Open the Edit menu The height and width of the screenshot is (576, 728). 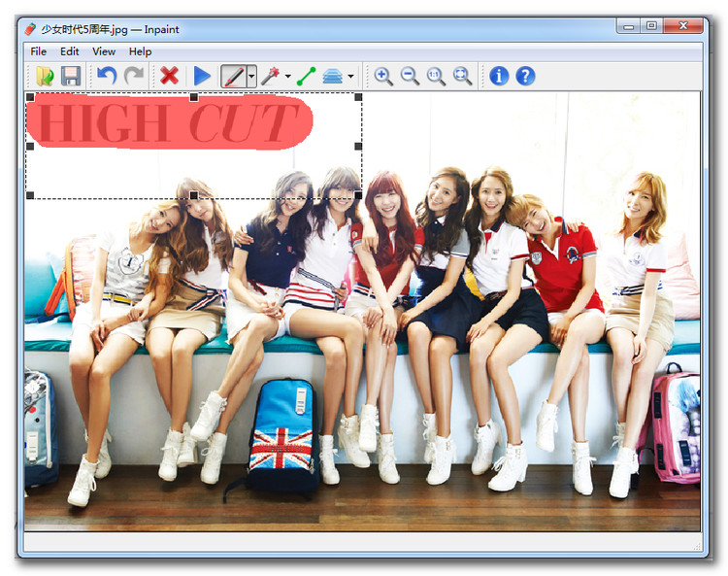[70, 51]
